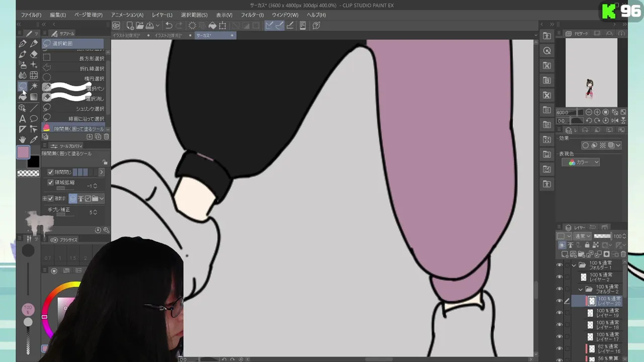Viewport: 644px width, 362px height.
Task: Select the transparent color checkered swatch
Action: (28, 173)
